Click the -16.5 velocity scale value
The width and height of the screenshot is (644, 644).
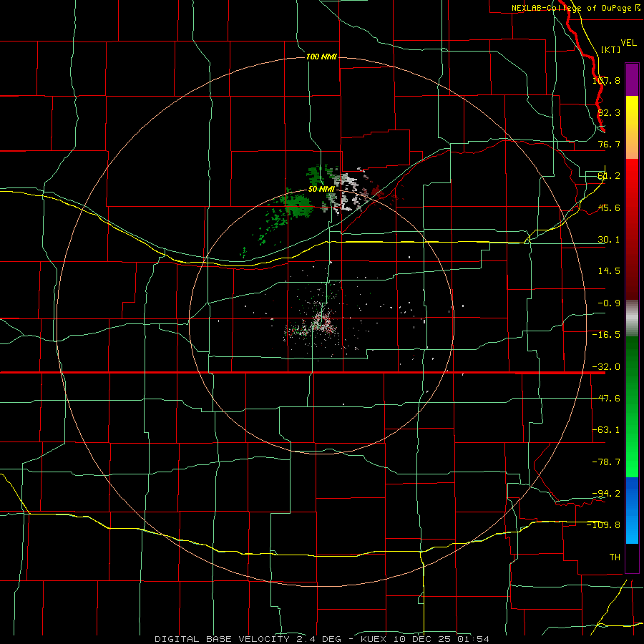click(x=606, y=335)
